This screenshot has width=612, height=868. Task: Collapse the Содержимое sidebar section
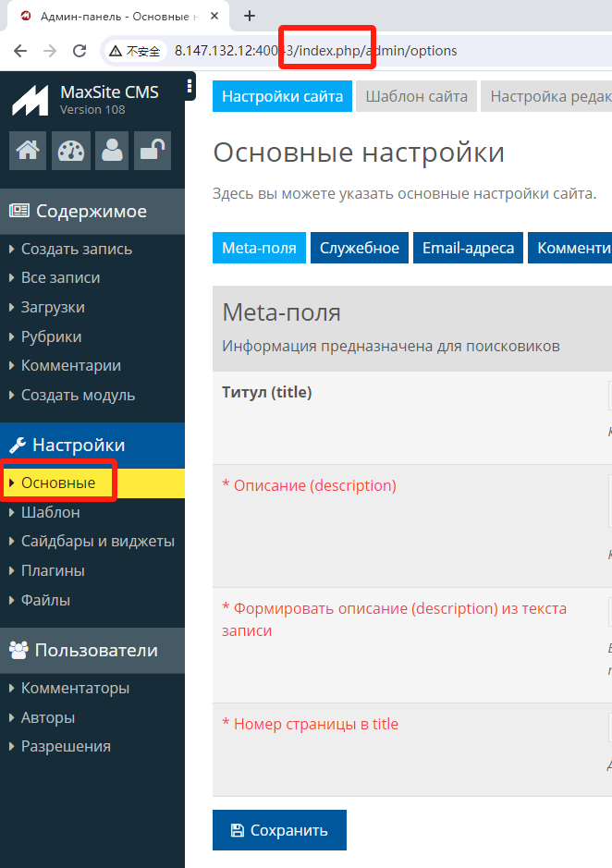point(91,212)
